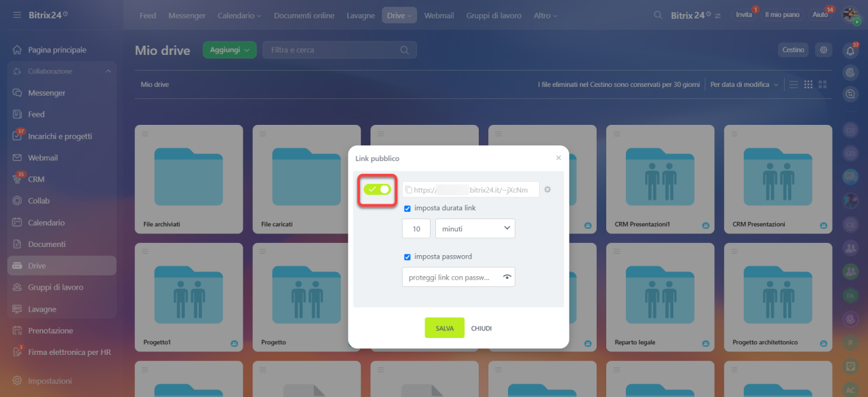Toggle the public link switch off

(x=377, y=189)
